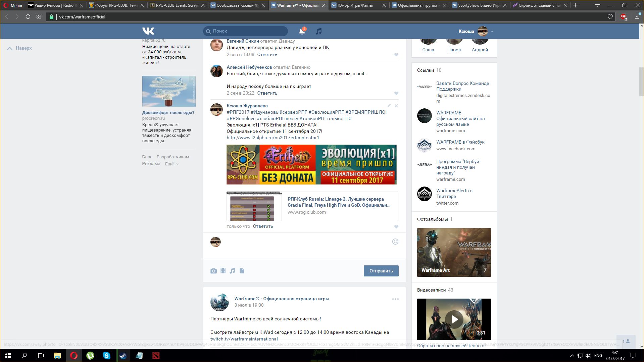The image size is (644, 362).
Task: Open Skype from taskbar
Action: pyautogui.click(x=107, y=356)
